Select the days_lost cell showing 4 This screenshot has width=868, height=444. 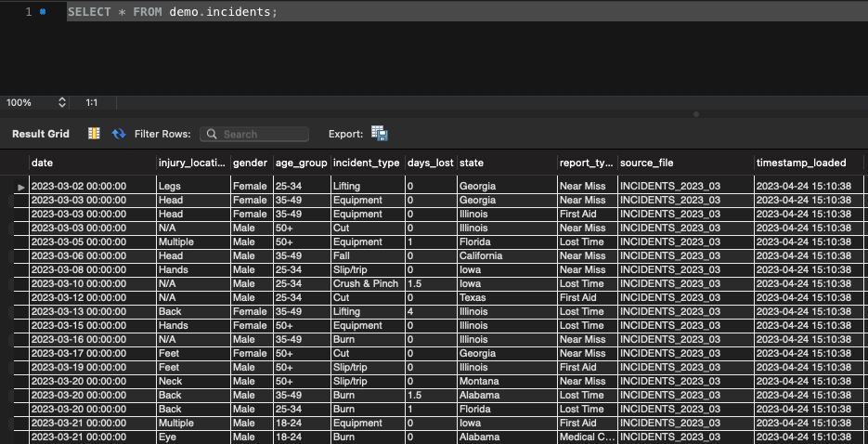pos(432,311)
